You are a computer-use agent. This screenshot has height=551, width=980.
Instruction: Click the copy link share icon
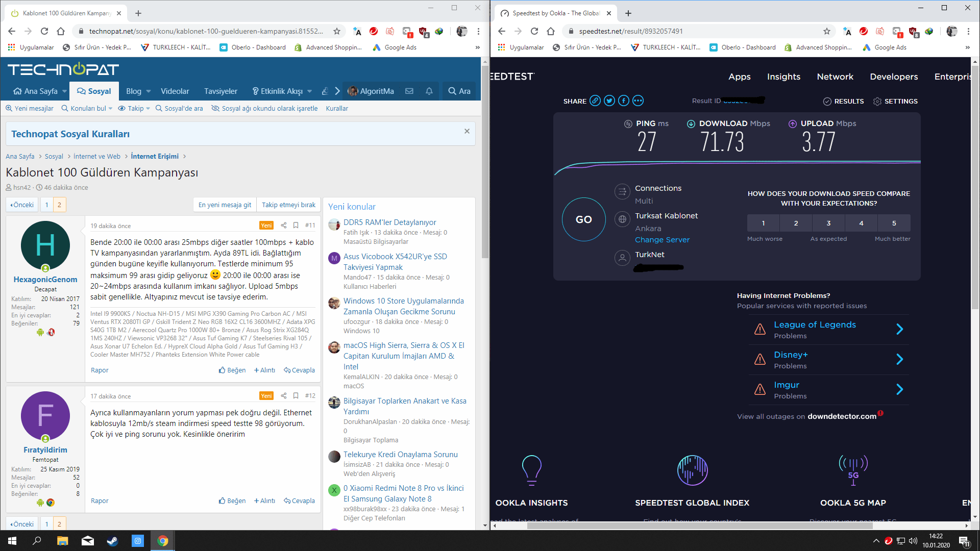[595, 101]
